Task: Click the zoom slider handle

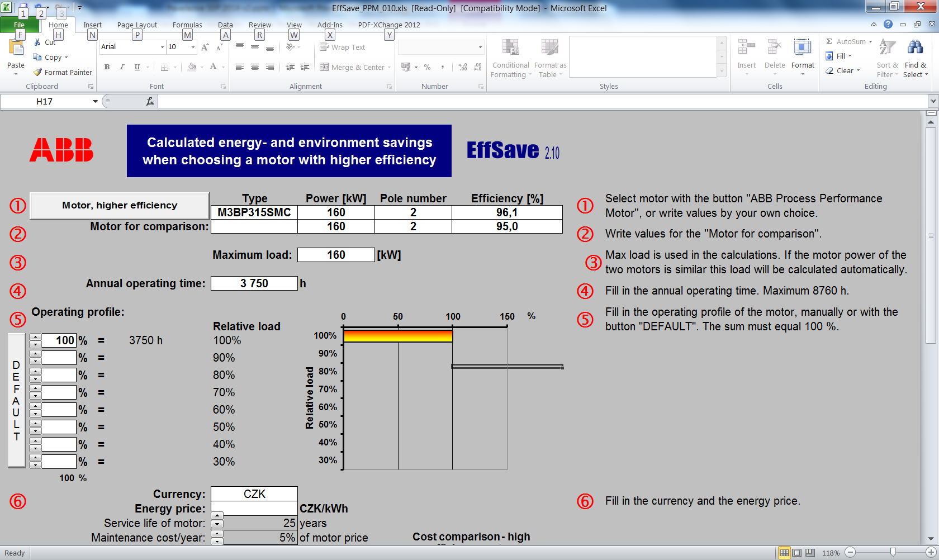Action: tap(893, 552)
